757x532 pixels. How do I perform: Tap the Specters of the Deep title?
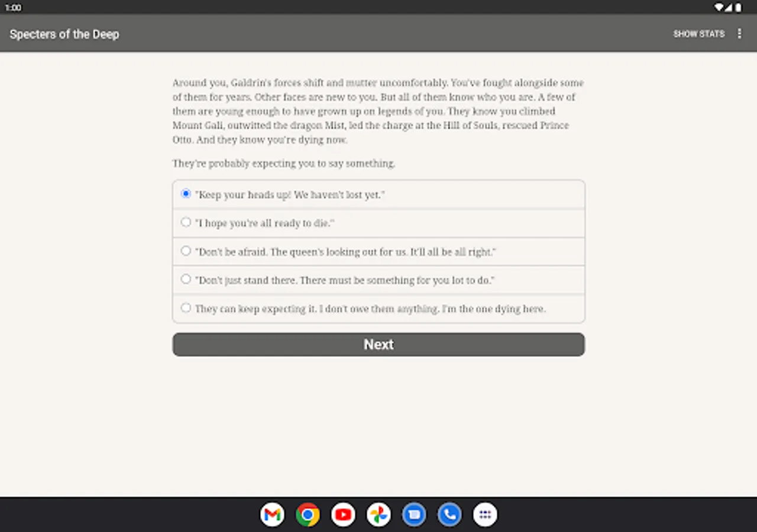[x=64, y=34]
